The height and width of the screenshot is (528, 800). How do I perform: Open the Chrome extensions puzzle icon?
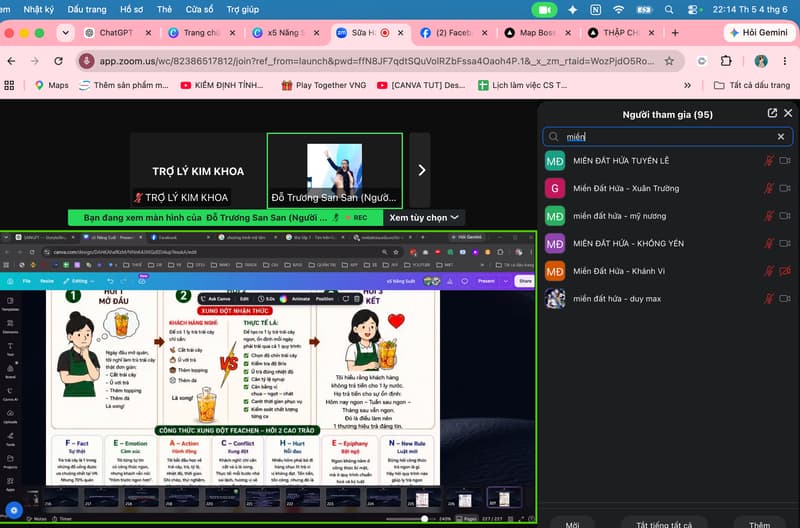pos(726,61)
